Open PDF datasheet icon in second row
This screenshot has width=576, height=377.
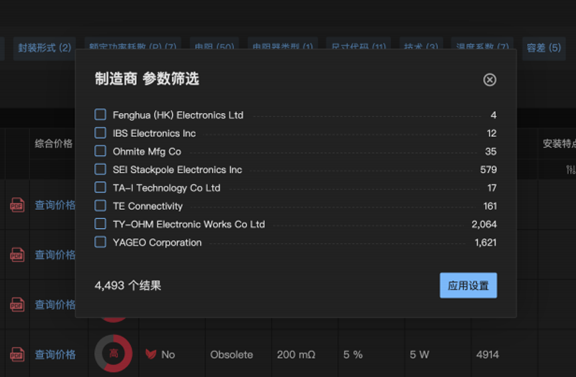point(17,255)
